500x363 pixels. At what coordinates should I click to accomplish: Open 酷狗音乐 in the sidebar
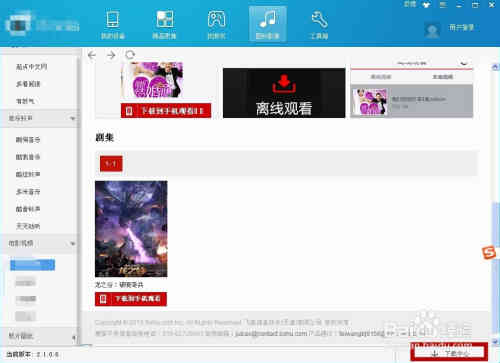(x=28, y=140)
